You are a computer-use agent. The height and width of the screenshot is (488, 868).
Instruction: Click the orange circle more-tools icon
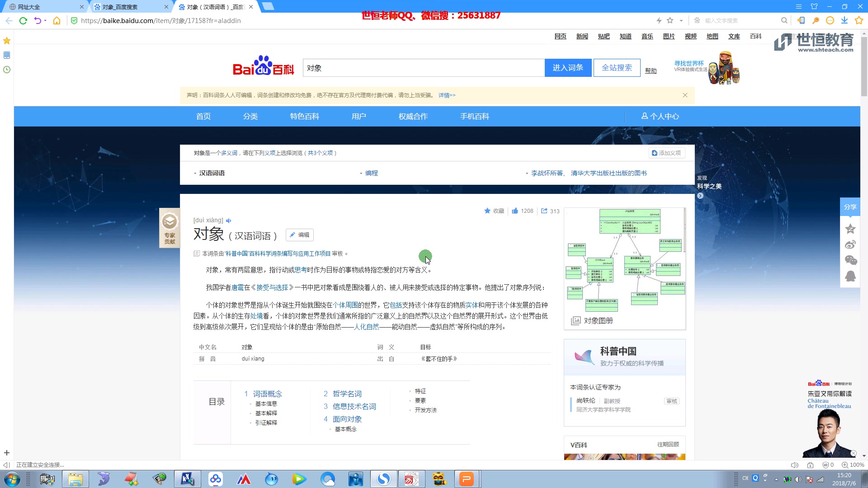(x=830, y=20)
